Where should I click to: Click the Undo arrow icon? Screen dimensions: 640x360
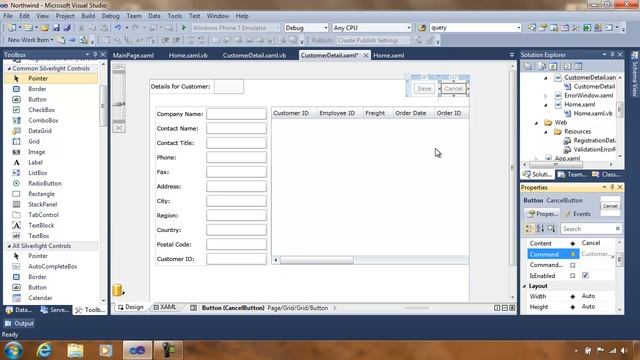click(x=118, y=28)
